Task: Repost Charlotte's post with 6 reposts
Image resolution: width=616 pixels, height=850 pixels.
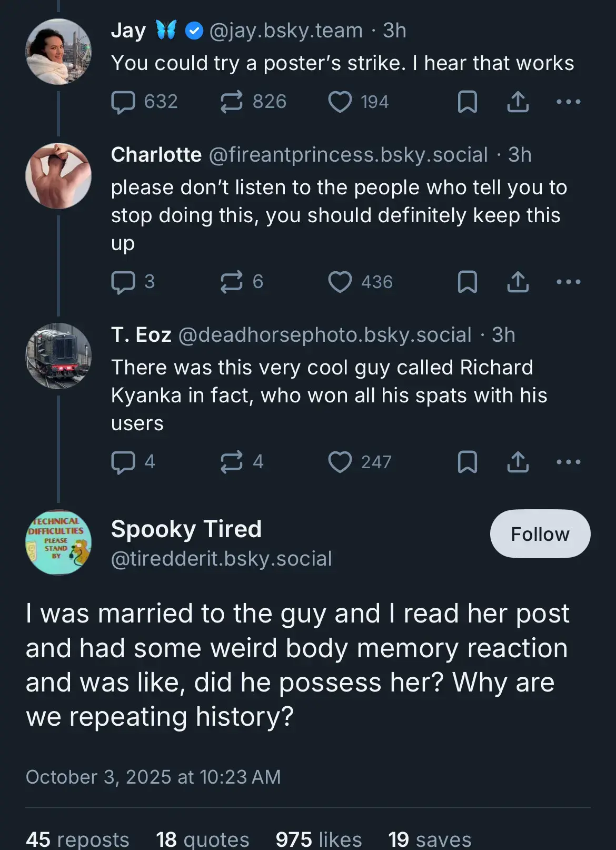Action: coord(232,282)
